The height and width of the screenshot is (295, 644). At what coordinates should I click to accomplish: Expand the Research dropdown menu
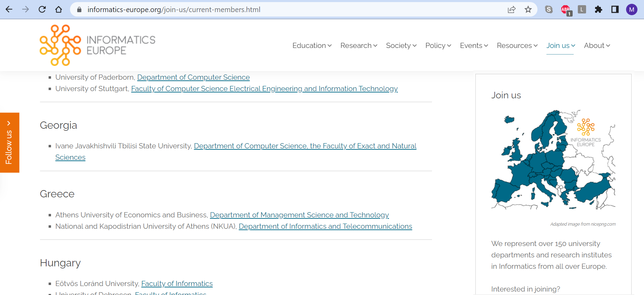pyautogui.click(x=359, y=46)
